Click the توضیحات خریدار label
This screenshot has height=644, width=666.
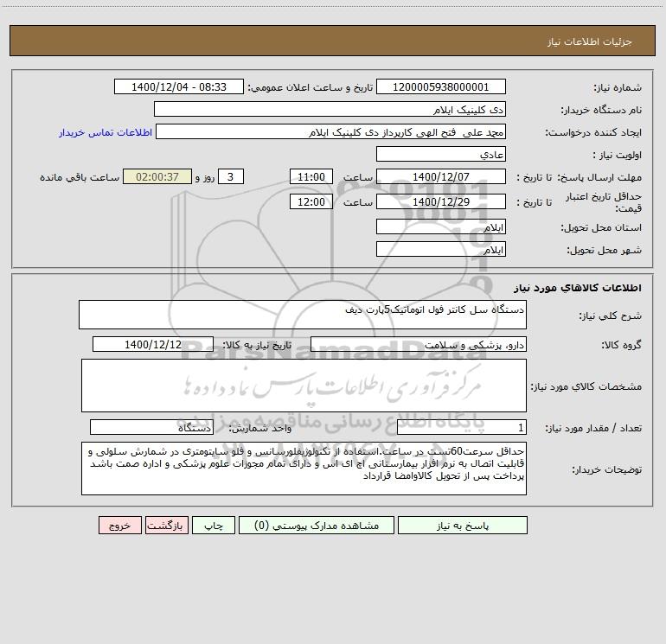pos(606,469)
